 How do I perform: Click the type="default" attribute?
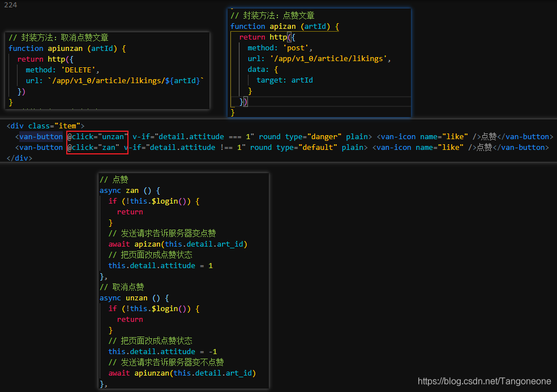pyautogui.click(x=307, y=148)
